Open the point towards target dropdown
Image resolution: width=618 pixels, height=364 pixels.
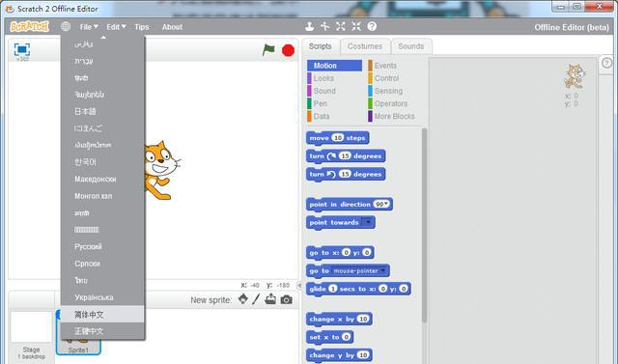click(x=367, y=222)
